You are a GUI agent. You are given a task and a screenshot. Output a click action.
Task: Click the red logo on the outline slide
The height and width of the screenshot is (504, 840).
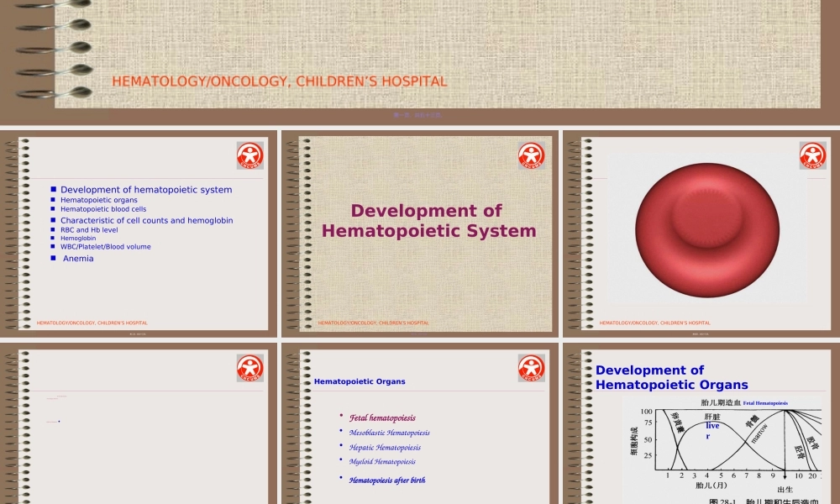click(249, 155)
